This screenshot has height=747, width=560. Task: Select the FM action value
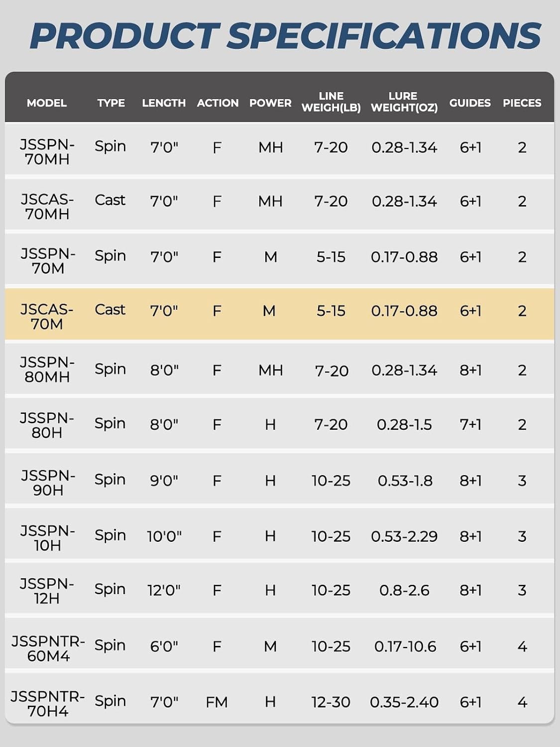click(x=217, y=702)
